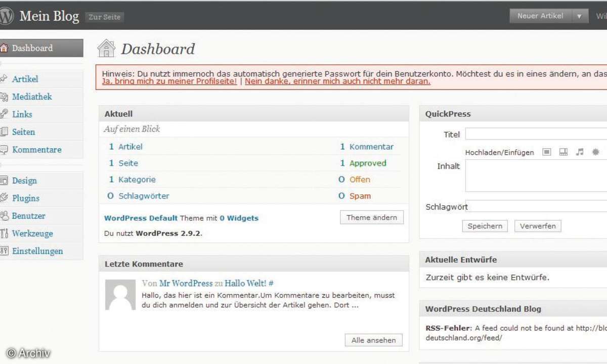607x364 pixels.
Task: Open the '1 Kommentar' link
Action: click(x=367, y=147)
